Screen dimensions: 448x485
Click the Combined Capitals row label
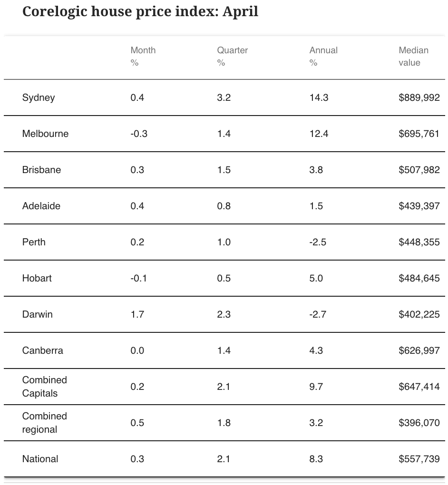(45, 387)
